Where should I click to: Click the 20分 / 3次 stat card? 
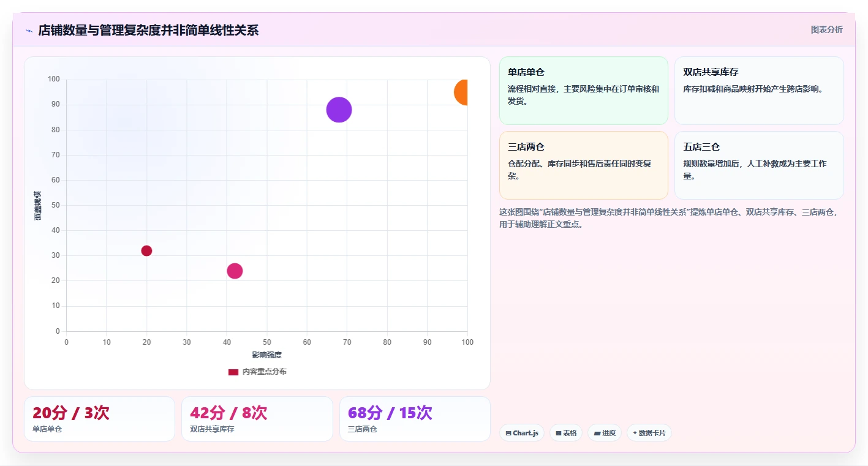(99, 419)
